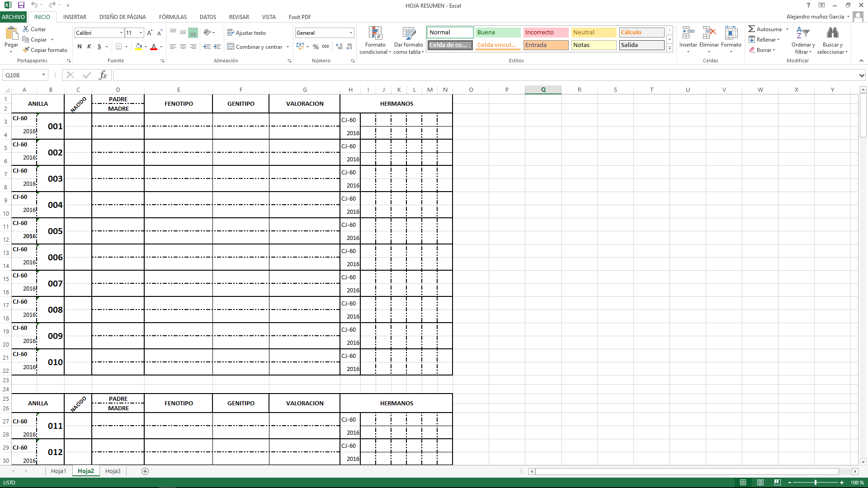
Task: Click the Save icon in quick access toolbar
Action: (21, 5)
